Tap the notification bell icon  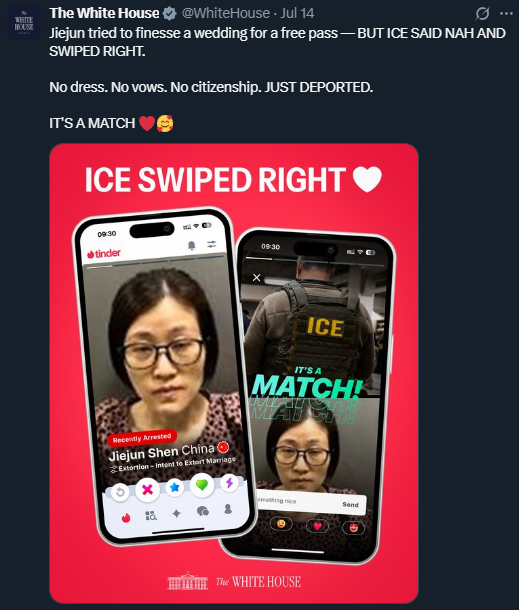[x=191, y=245]
